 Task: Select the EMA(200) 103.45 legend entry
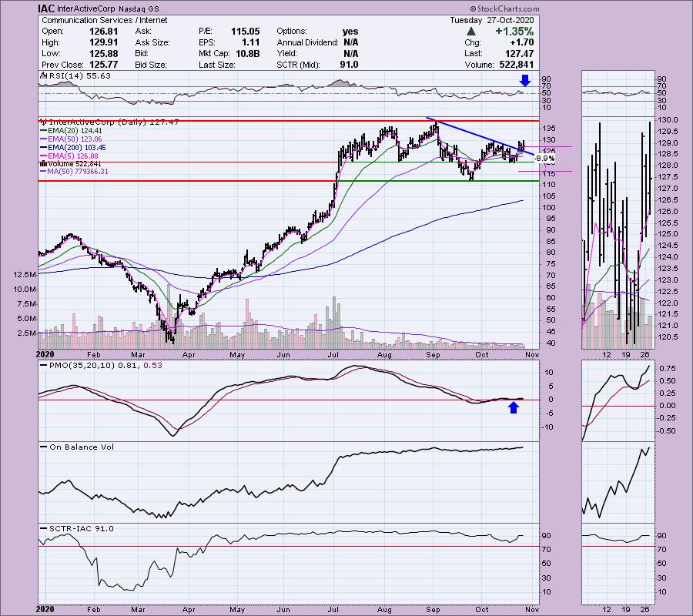tap(77, 148)
